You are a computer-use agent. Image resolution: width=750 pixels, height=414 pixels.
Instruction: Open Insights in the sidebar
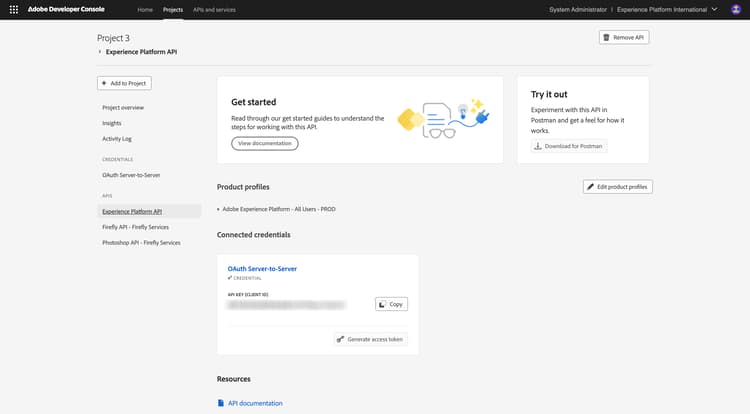click(111, 123)
